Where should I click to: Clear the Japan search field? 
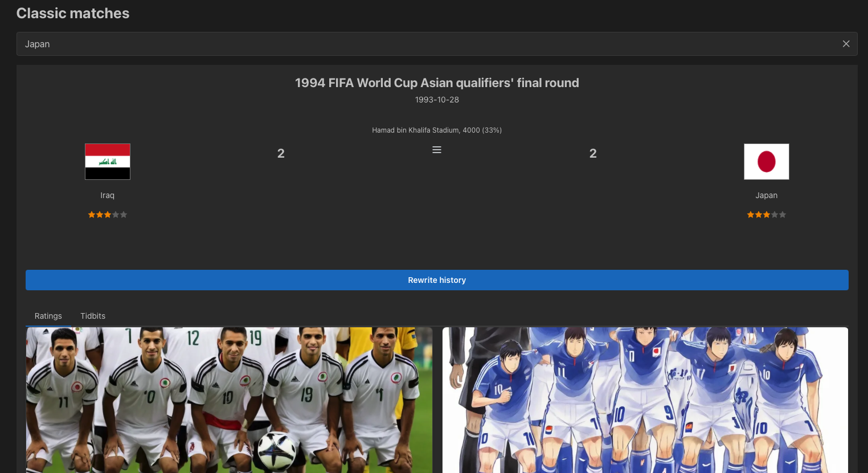coord(846,44)
